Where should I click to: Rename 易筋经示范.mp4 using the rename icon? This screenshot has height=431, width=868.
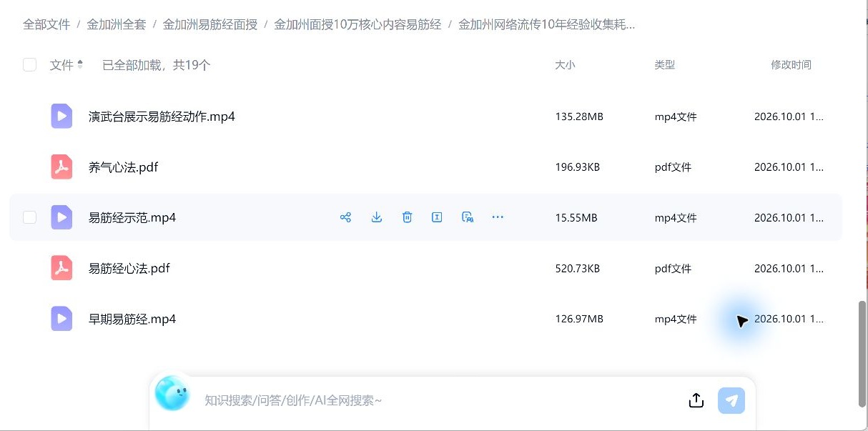437,217
